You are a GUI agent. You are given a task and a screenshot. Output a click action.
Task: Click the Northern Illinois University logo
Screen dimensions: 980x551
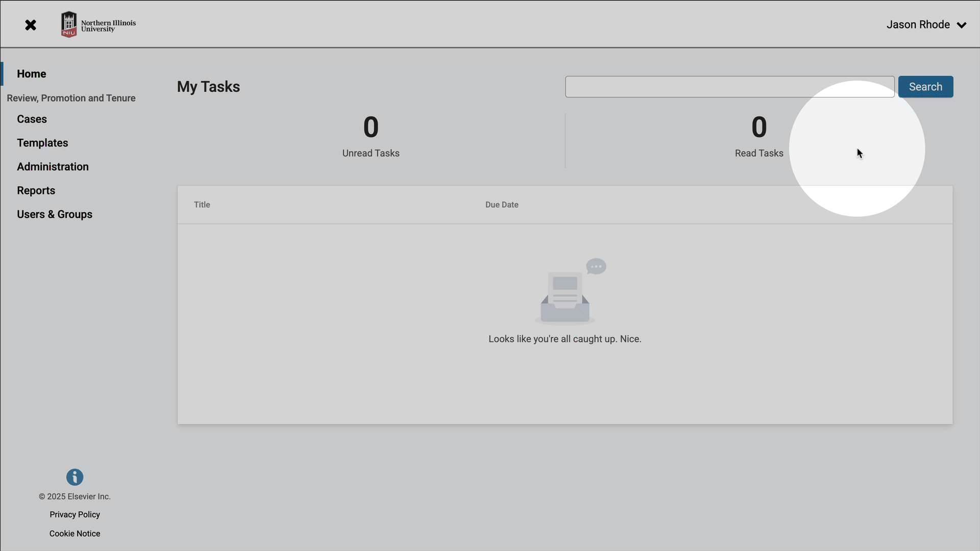point(98,24)
